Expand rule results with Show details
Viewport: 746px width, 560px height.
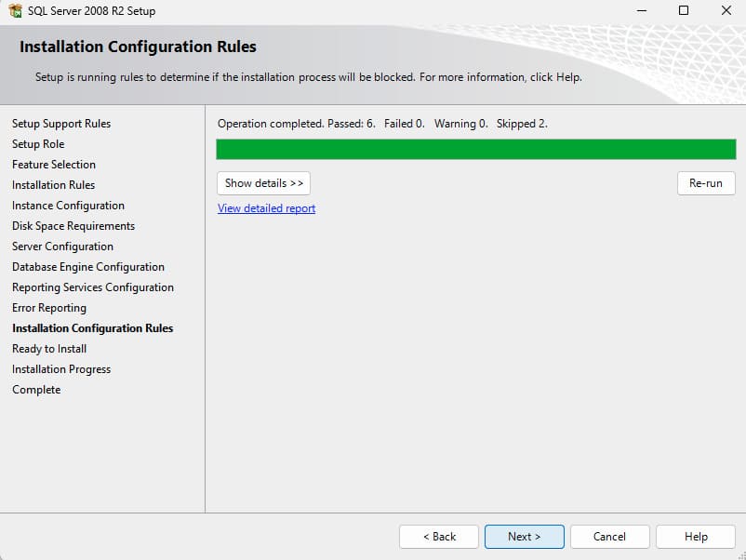click(263, 183)
